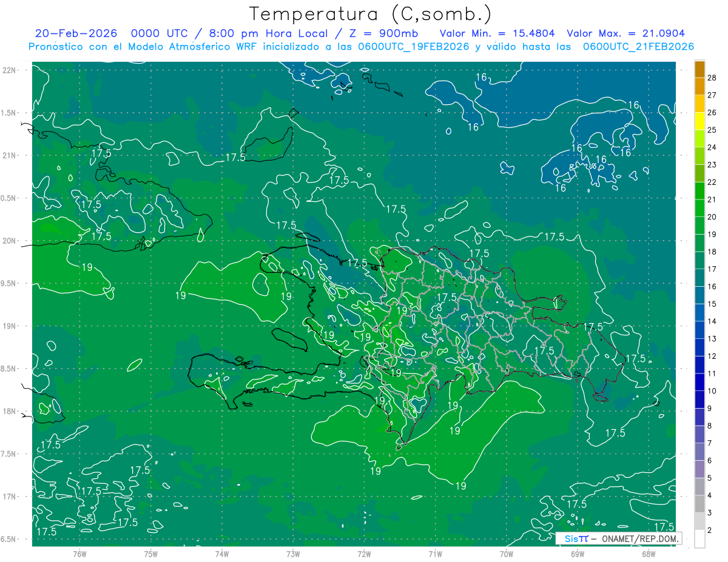Click the title "Temperatura (C,somb.)"
Image resolution: width=728 pixels, height=562 pixels.
371,14
